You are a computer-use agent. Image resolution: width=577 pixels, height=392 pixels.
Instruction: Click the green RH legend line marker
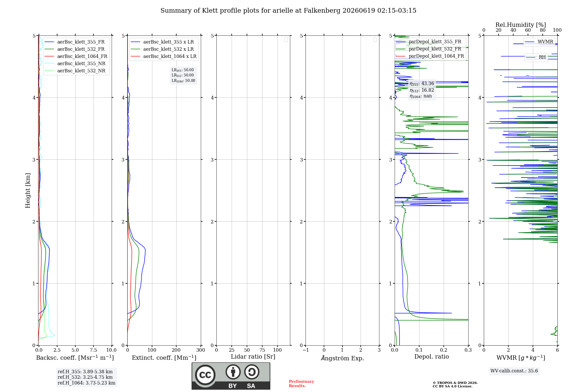pyautogui.click(x=531, y=57)
